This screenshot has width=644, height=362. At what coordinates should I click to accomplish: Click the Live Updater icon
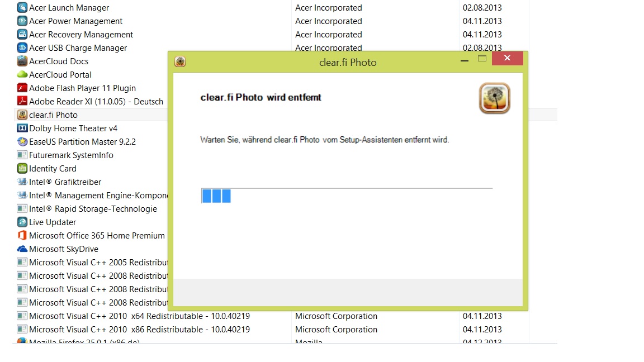click(22, 222)
